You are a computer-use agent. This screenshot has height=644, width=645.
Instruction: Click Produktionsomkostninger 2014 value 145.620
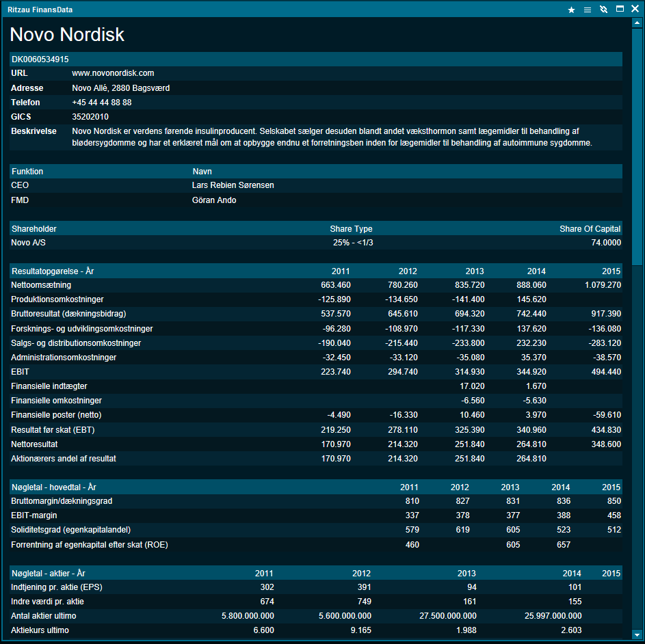(531, 299)
